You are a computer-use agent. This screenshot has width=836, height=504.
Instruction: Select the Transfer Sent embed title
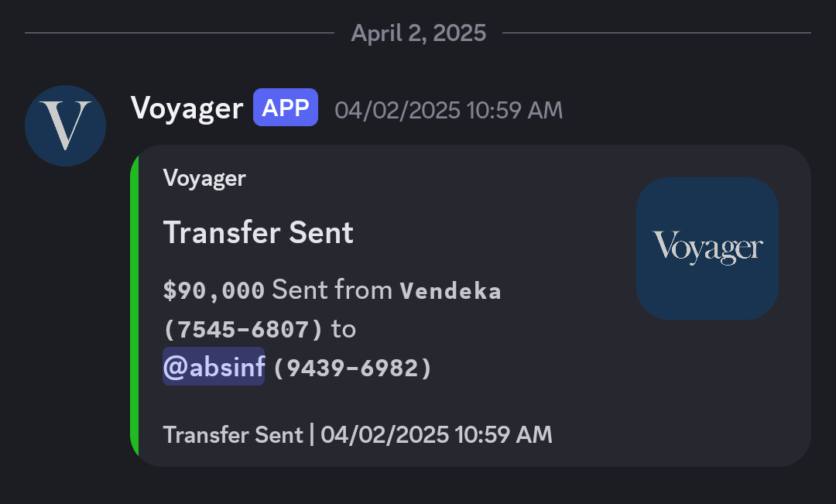(x=258, y=232)
